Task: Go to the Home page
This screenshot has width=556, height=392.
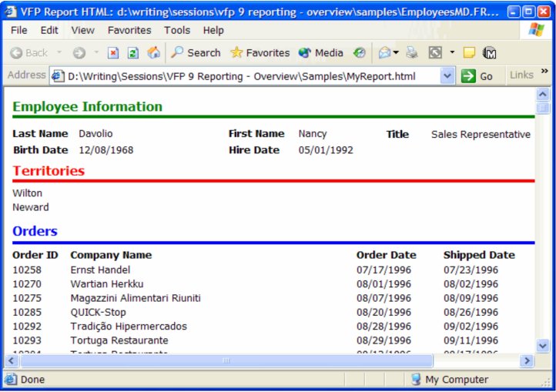Action: click(153, 52)
